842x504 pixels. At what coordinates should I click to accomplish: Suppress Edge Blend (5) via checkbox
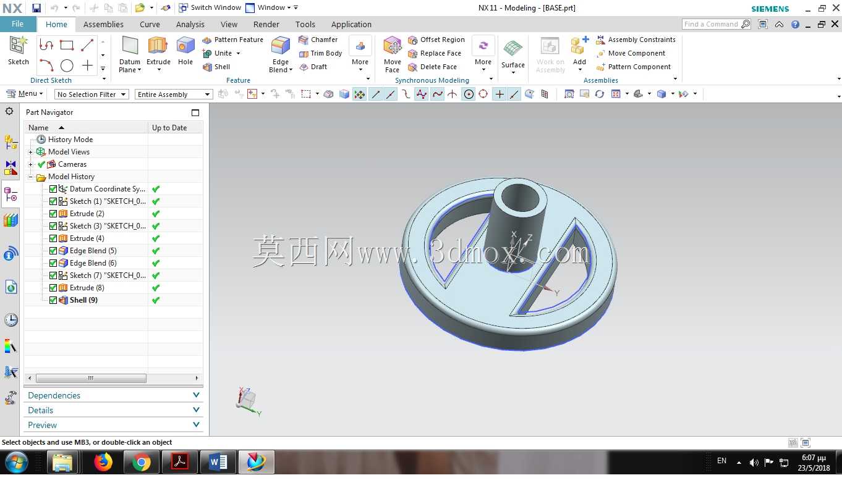(53, 251)
